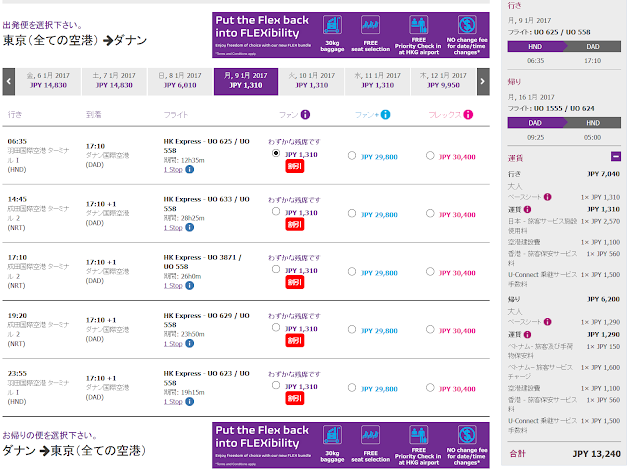
Task: Select Fun+ fare JPY 29,800 for 14:45 flight
Action: point(352,213)
